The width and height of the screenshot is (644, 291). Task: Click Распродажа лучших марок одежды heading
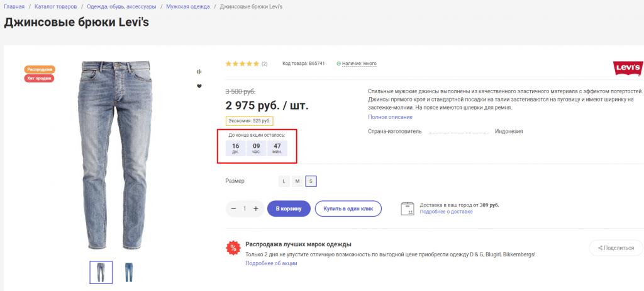[x=298, y=244]
